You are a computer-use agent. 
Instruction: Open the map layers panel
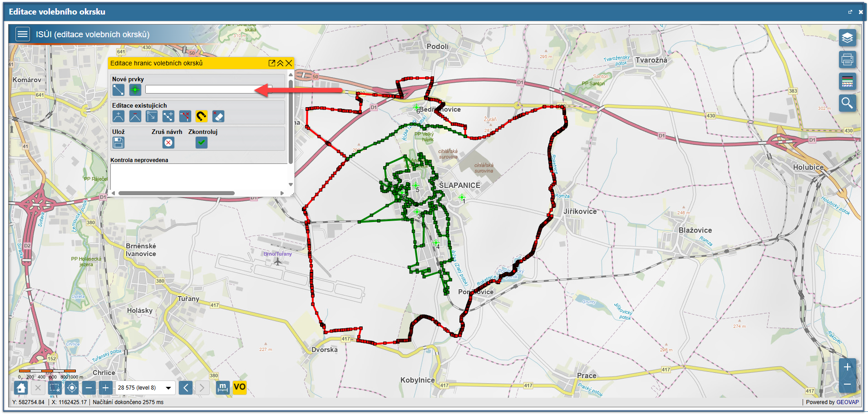[847, 38]
